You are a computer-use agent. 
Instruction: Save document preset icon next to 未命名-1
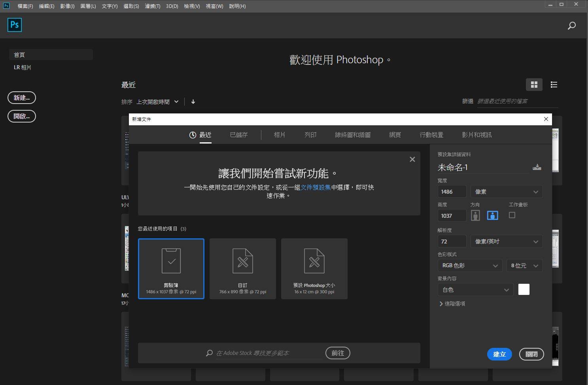(x=537, y=167)
